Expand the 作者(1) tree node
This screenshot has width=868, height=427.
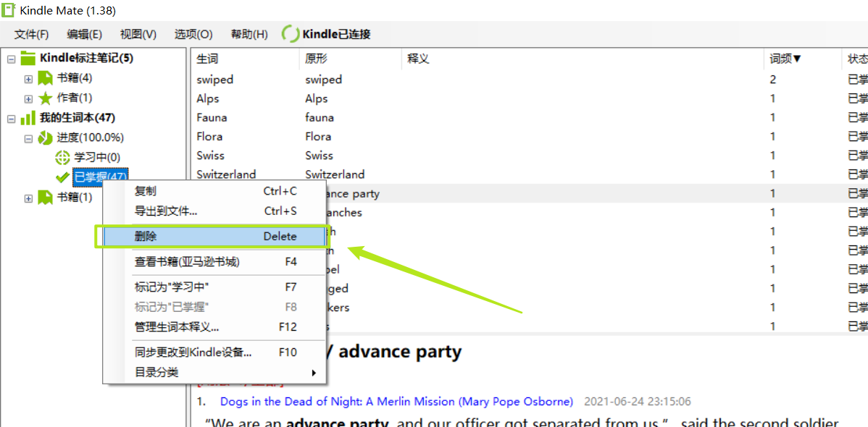[29, 99]
